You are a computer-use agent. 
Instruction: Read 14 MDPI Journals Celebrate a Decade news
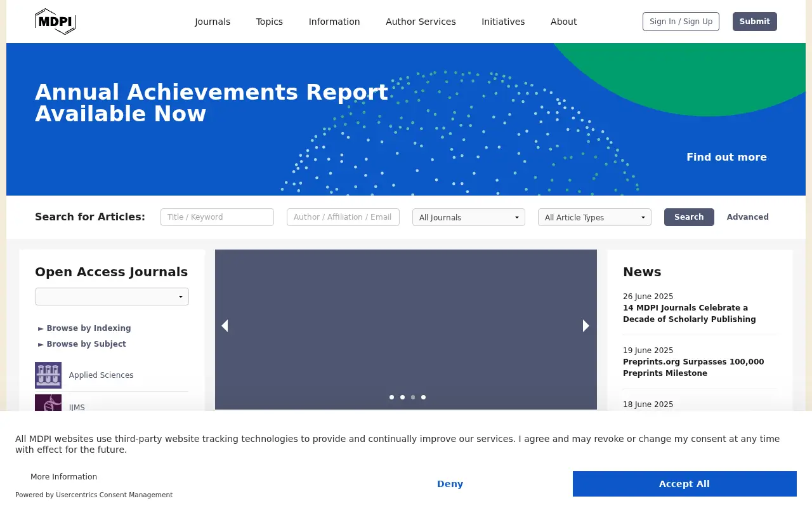point(689,314)
